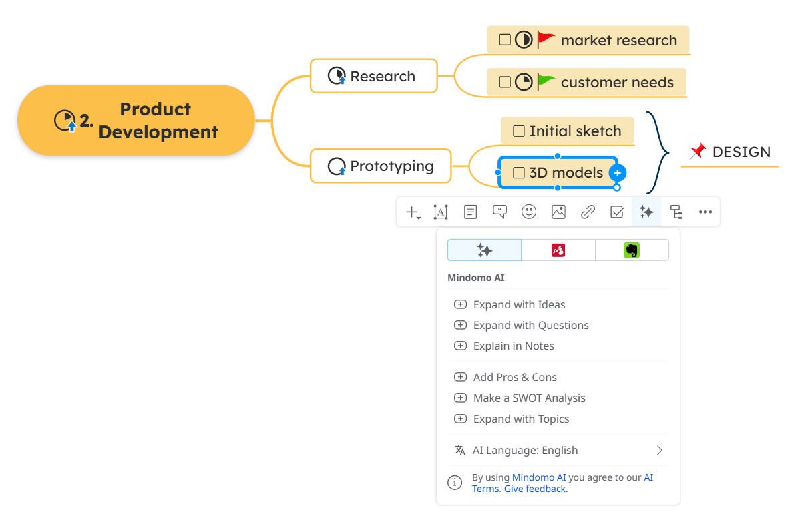The width and height of the screenshot is (808, 532).
Task: Open Mindomo AI via the sparkles toolbar icon
Action: point(646,212)
